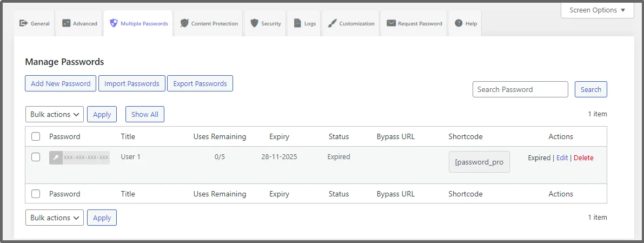This screenshot has width=644, height=243.
Task: Open the bottom Bulk actions dropdown
Action: pyautogui.click(x=55, y=218)
